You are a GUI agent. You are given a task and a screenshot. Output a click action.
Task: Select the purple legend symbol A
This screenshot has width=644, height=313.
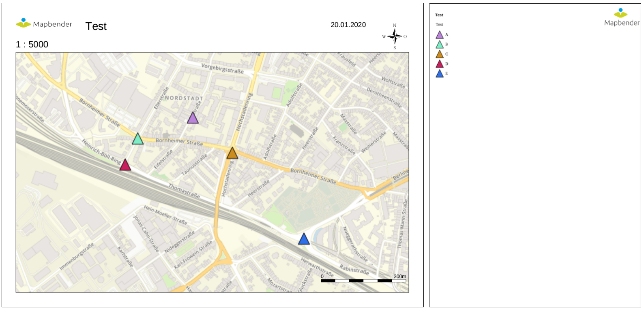[440, 35]
